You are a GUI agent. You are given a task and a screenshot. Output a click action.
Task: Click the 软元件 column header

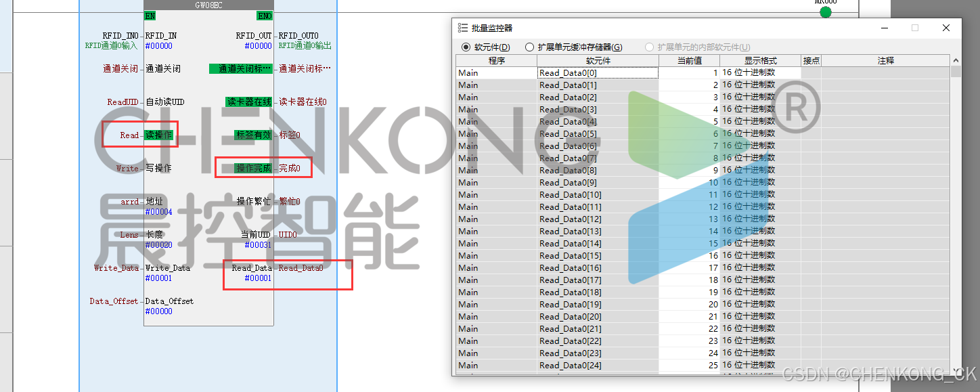coord(598,60)
